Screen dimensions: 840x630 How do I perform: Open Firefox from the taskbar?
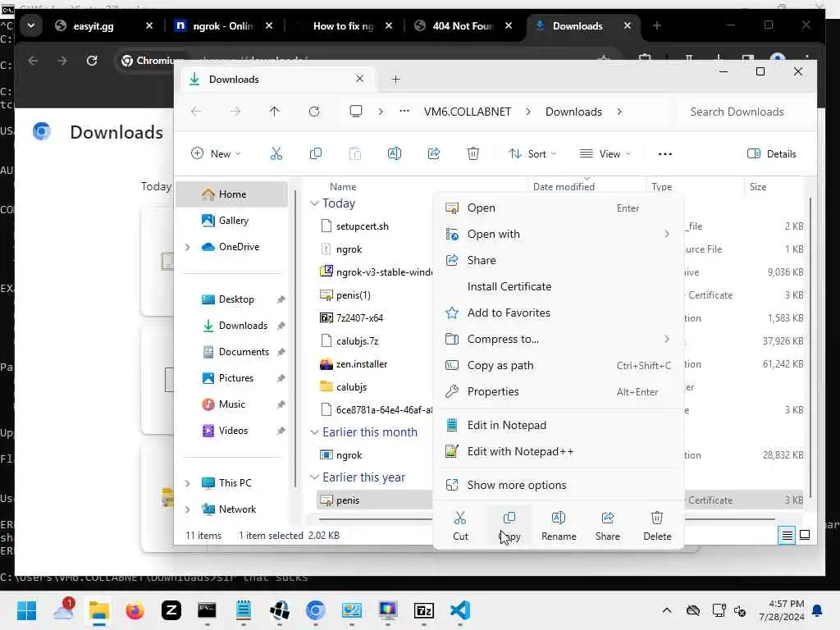point(135,610)
